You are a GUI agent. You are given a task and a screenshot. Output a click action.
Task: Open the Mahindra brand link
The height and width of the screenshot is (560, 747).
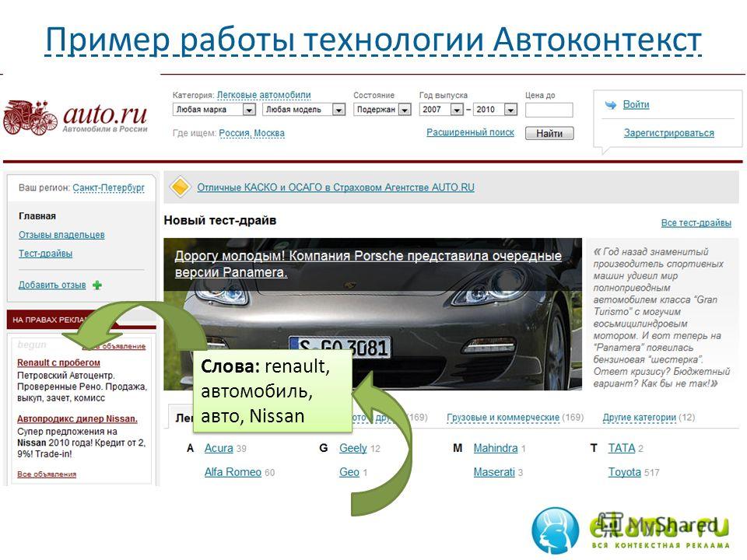pos(496,448)
